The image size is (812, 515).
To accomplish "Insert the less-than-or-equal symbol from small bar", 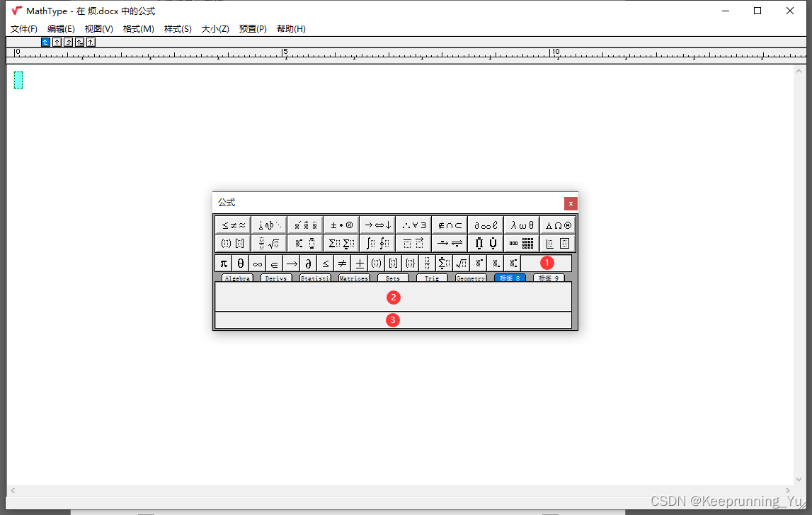I will pos(325,264).
